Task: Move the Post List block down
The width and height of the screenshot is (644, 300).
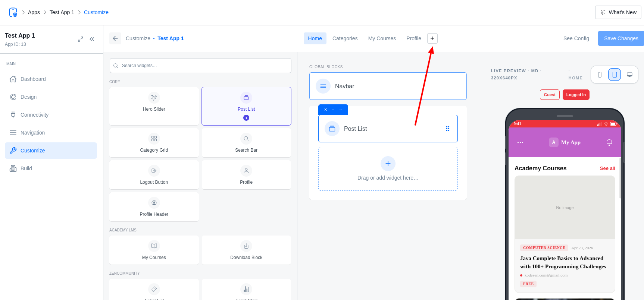Action: [x=341, y=110]
